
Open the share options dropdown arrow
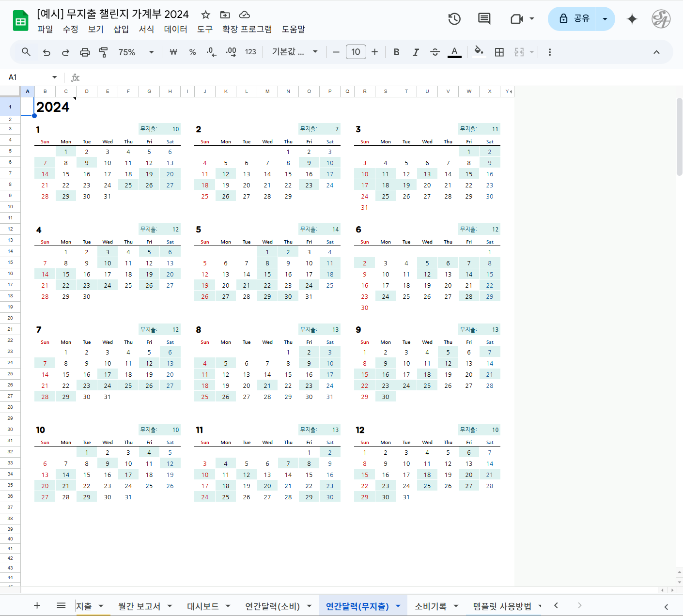[605, 19]
